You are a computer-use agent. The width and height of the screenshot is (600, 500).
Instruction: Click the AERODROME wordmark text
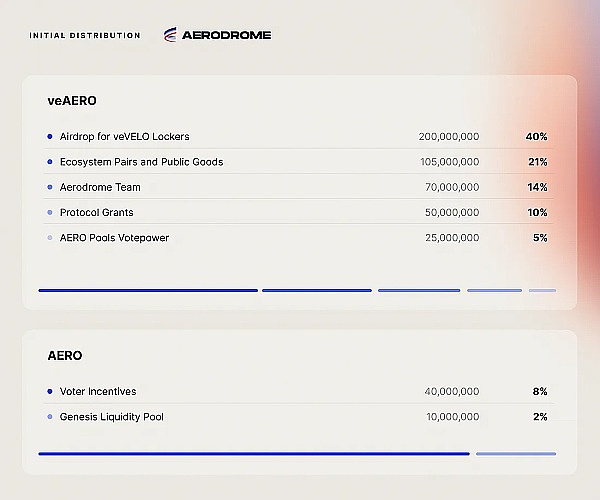click(226, 35)
